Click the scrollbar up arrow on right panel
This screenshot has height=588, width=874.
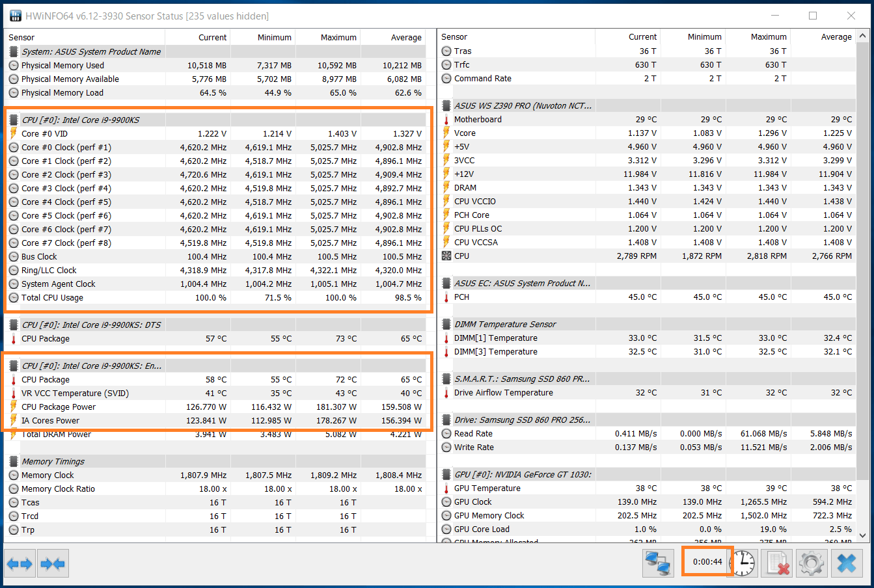pos(863,36)
